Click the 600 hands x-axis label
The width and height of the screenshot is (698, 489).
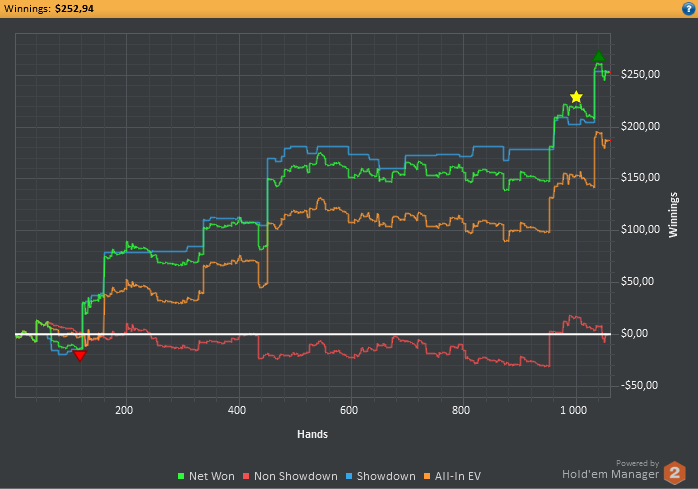349,410
